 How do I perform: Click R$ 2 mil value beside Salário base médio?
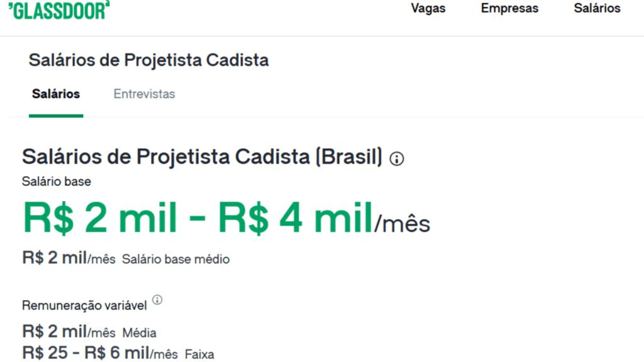54,258
